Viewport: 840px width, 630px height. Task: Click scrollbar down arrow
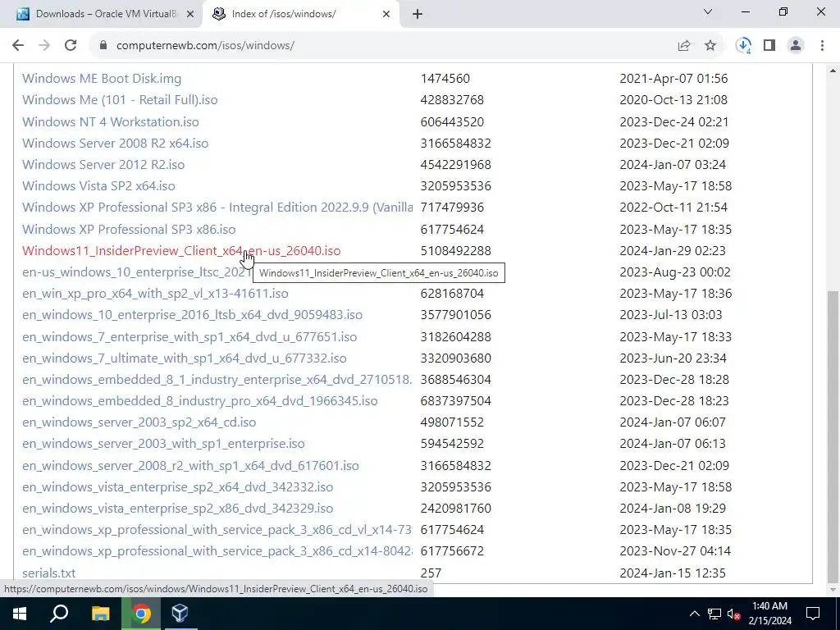click(x=833, y=591)
